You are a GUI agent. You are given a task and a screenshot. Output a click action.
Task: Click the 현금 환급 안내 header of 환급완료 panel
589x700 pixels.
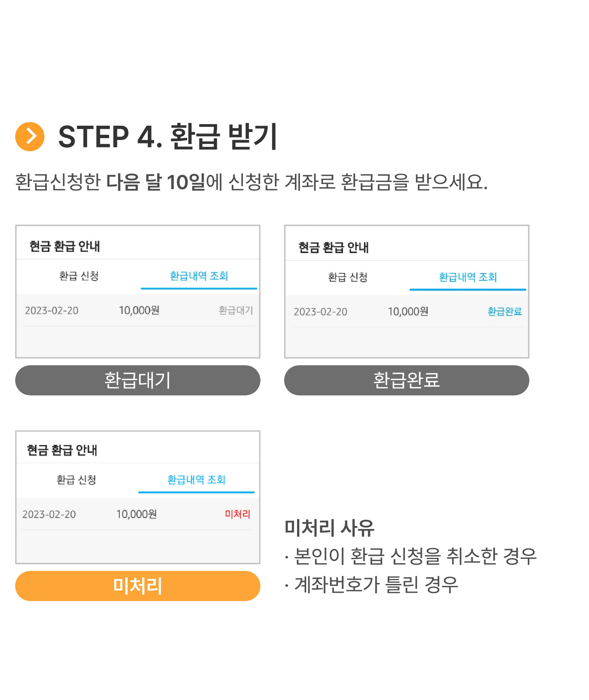[333, 248]
